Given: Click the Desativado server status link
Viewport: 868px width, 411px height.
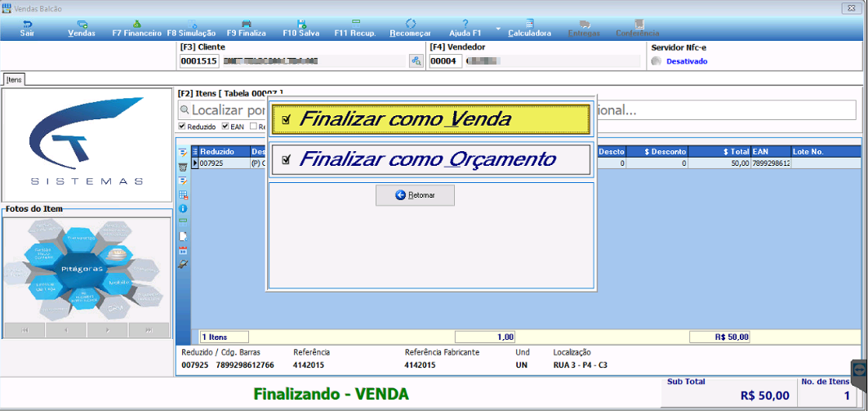Looking at the screenshot, I should coord(687,61).
